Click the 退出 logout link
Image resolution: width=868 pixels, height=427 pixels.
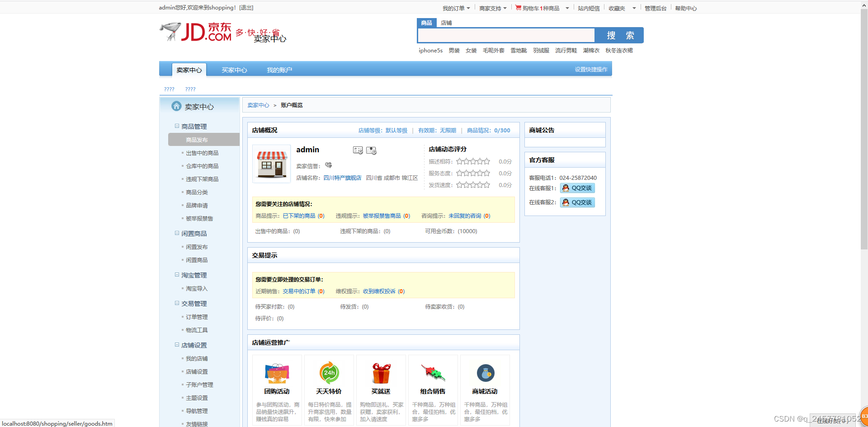click(246, 7)
